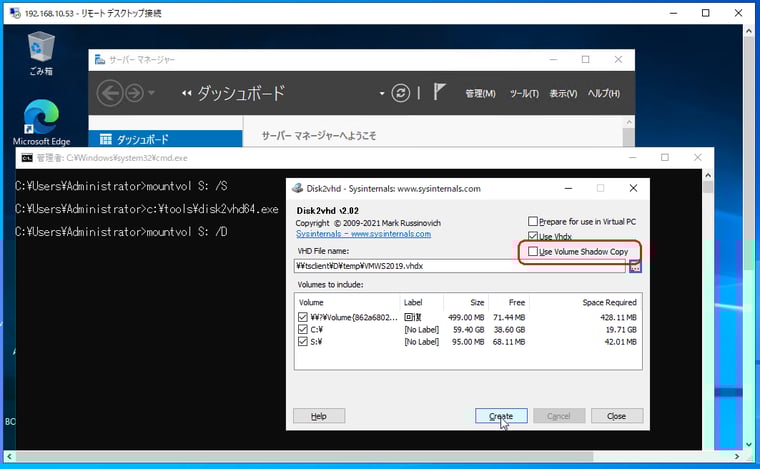Click the 68.11 MB free value

click(x=509, y=342)
